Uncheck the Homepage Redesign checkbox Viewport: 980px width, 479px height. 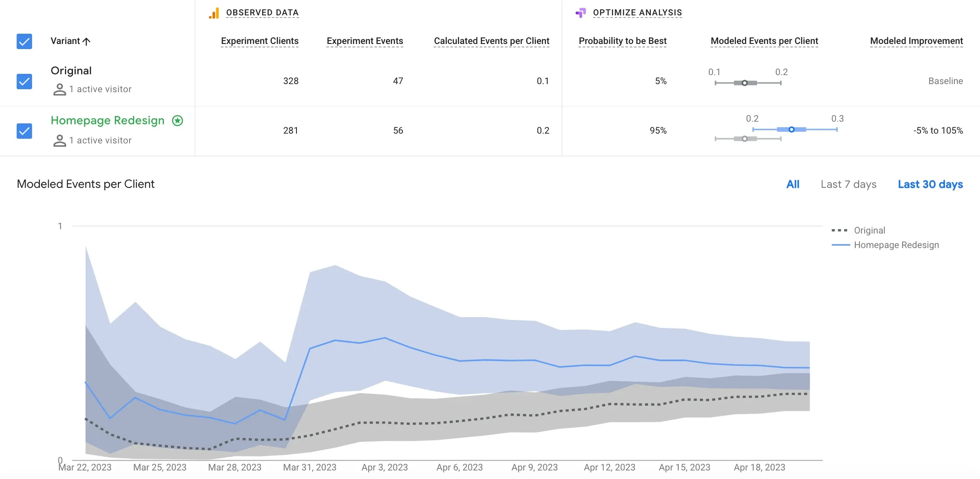pos(24,131)
